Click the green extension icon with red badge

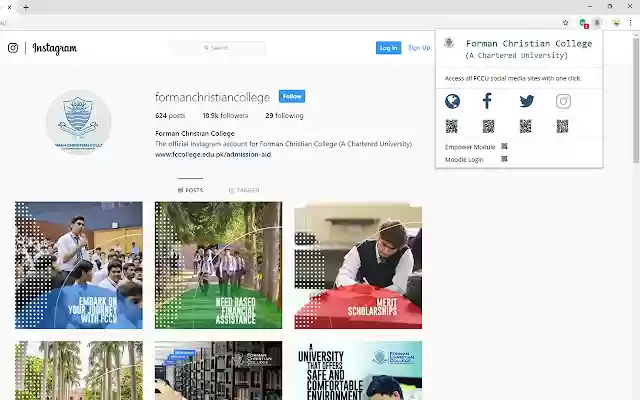click(x=584, y=23)
